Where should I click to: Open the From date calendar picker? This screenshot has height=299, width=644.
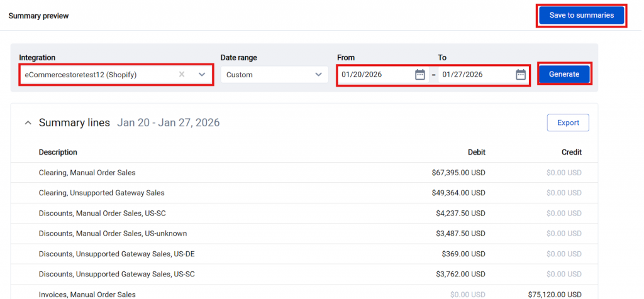[x=420, y=75]
